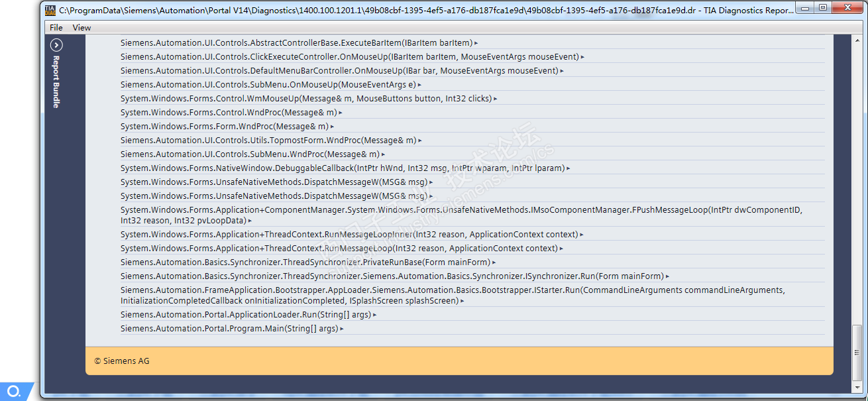The height and width of the screenshot is (401, 868).
Task: Select the Siemens.Automation.Portal.ApplicationLoader.Run line
Action: [x=246, y=315]
